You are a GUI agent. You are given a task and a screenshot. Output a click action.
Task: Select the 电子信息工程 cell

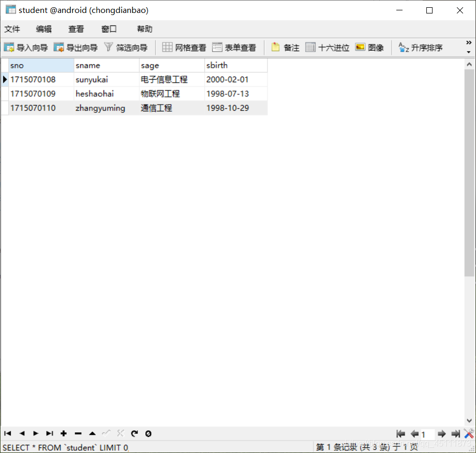click(172, 80)
